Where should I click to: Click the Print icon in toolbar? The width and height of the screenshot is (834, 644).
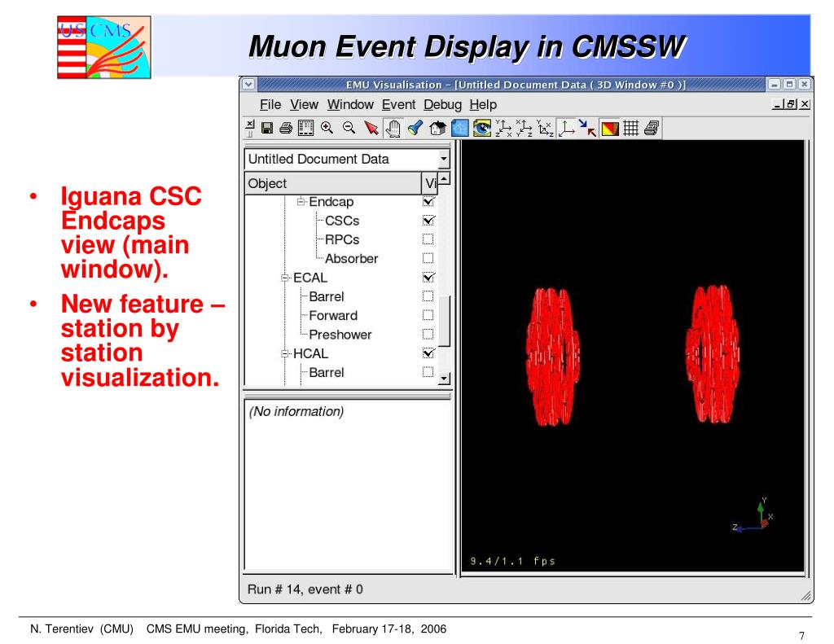click(x=286, y=128)
